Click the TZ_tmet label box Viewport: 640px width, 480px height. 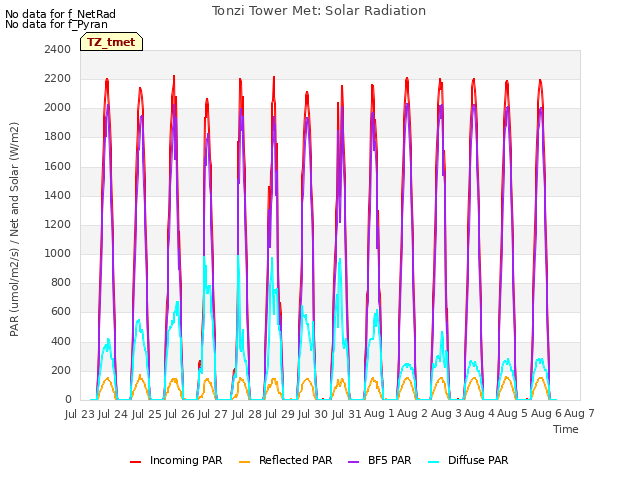111,42
